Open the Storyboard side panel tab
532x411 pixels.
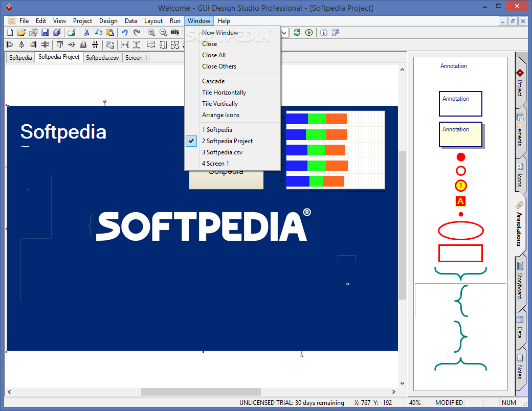click(x=520, y=281)
